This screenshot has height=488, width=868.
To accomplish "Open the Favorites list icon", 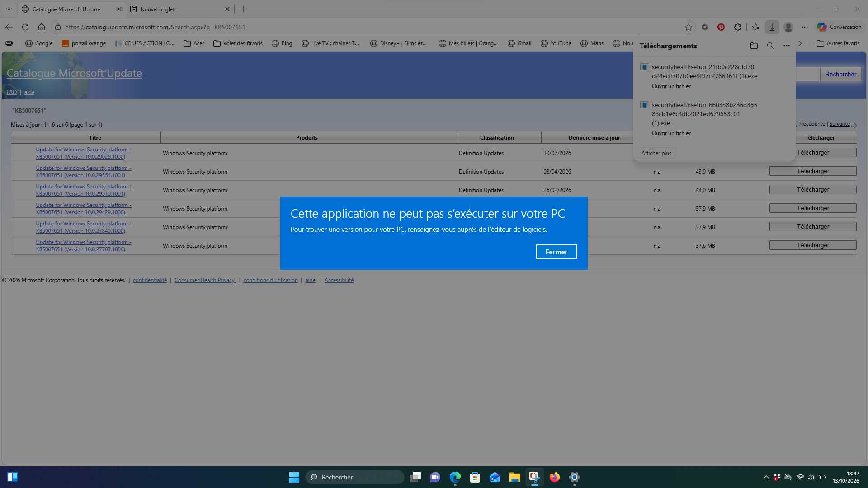I will coord(755,27).
